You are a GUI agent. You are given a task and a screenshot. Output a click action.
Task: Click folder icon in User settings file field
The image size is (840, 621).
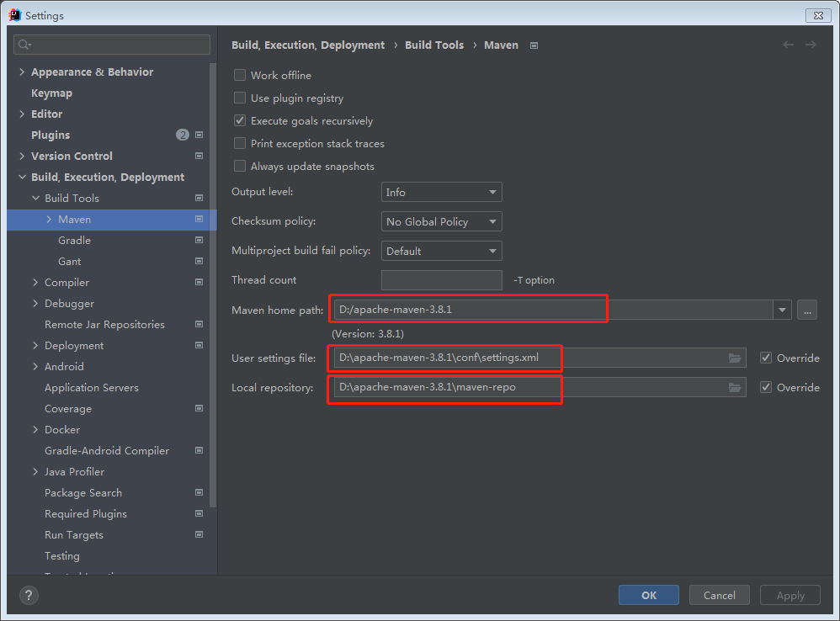point(735,358)
